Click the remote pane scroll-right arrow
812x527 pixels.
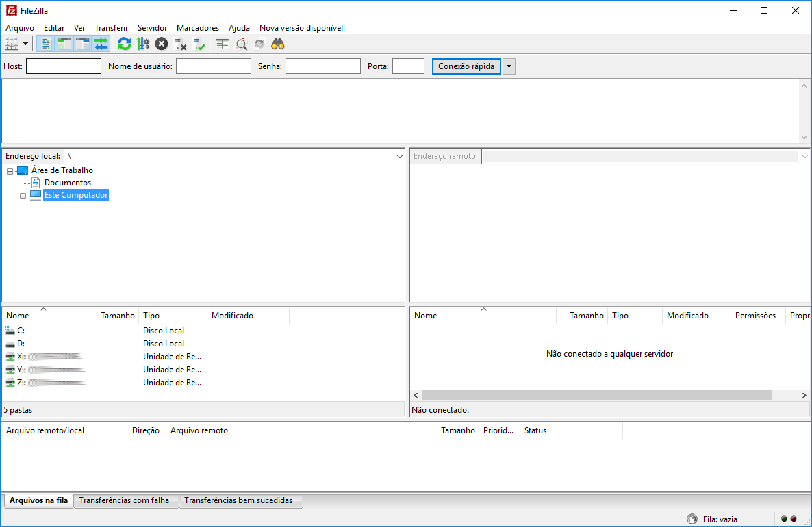pos(804,395)
